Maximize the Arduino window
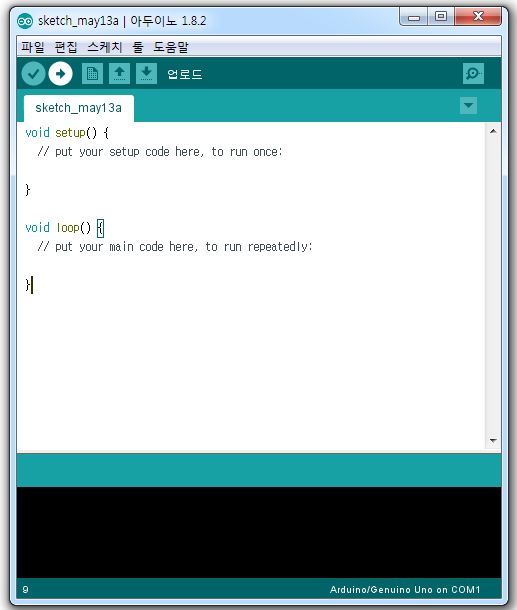 click(441, 16)
